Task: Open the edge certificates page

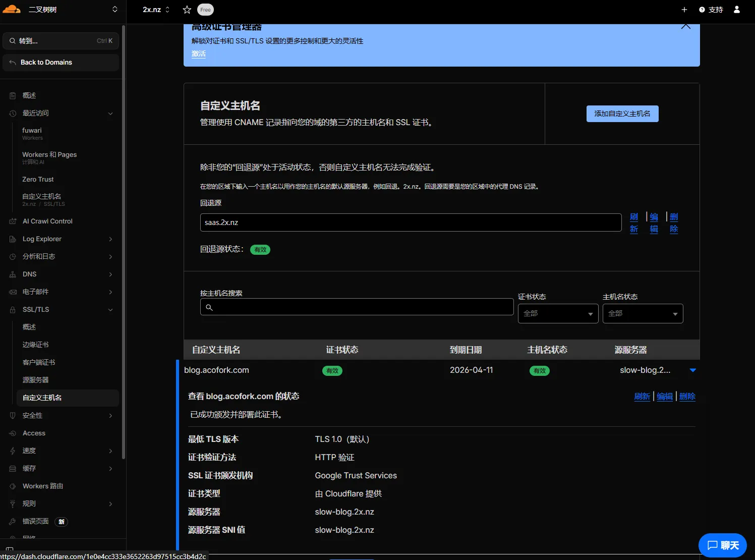Action: click(36, 345)
